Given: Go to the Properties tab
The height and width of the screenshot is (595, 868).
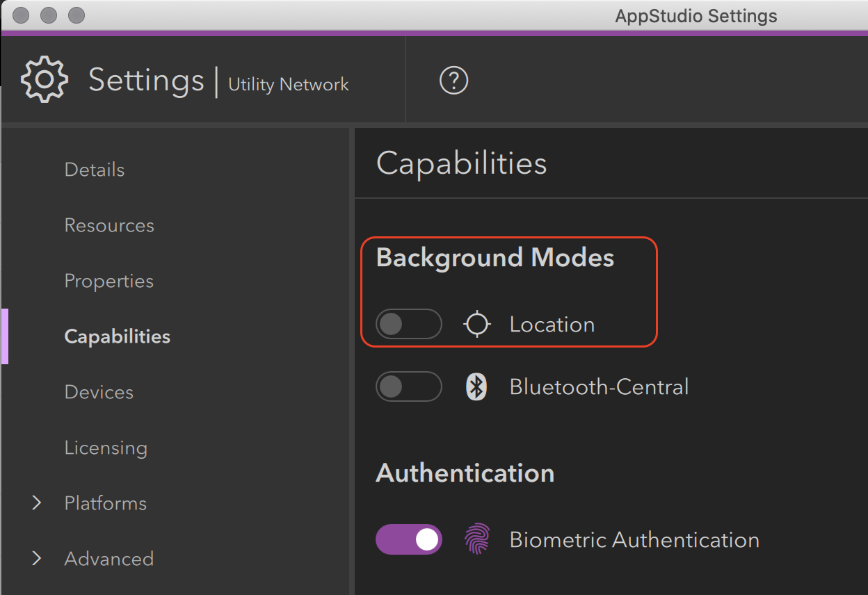Looking at the screenshot, I should tap(109, 281).
